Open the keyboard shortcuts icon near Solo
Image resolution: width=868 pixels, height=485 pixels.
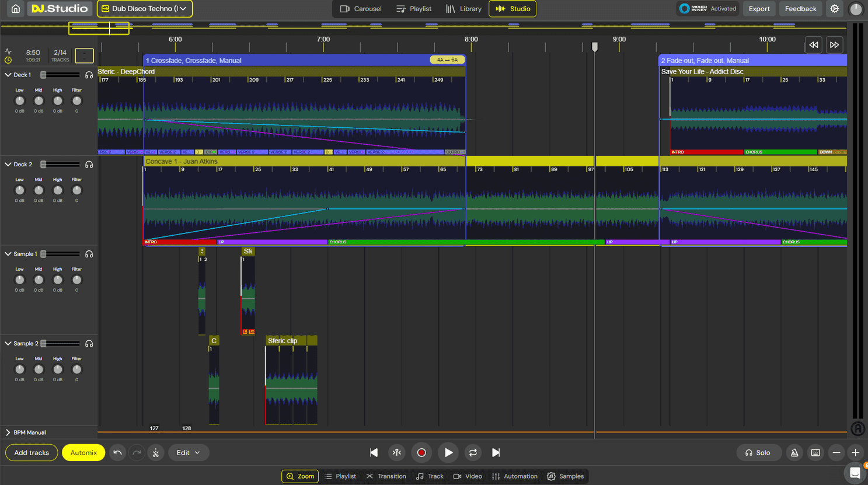tap(815, 452)
